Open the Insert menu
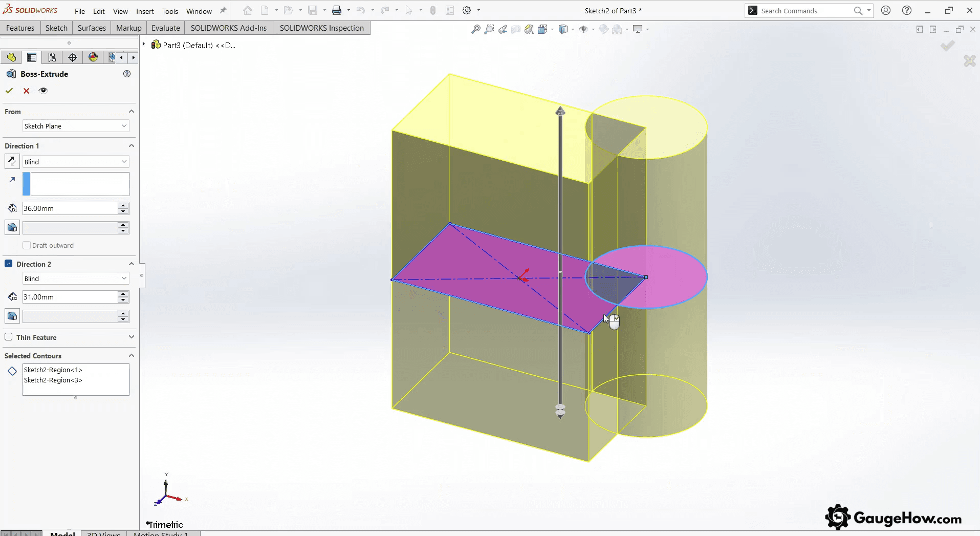Screen dimensions: 980x536 coord(145,11)
